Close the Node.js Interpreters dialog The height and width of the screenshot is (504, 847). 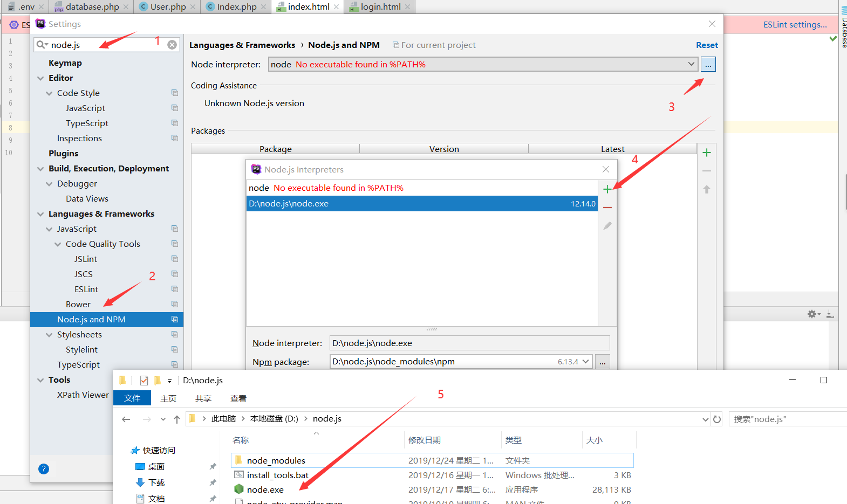click(606, 169)
